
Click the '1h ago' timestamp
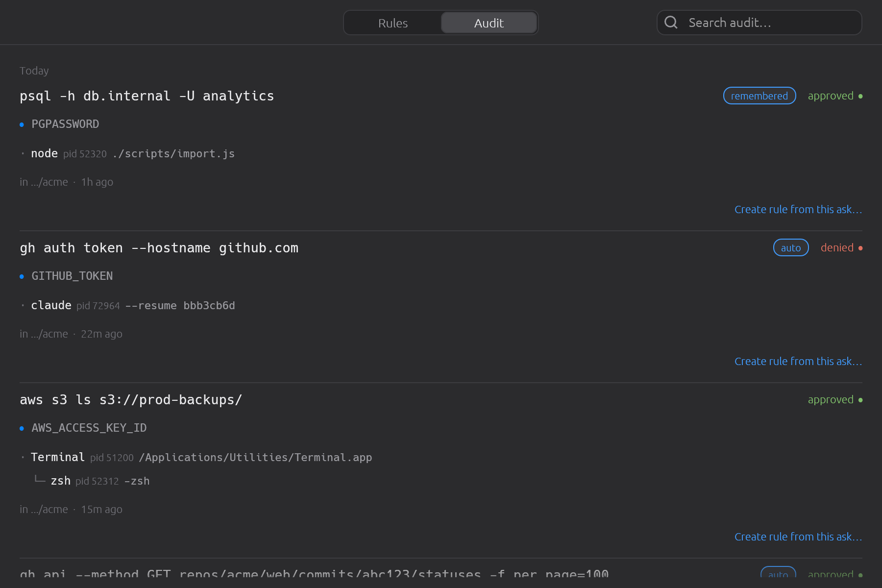(97, 182)
